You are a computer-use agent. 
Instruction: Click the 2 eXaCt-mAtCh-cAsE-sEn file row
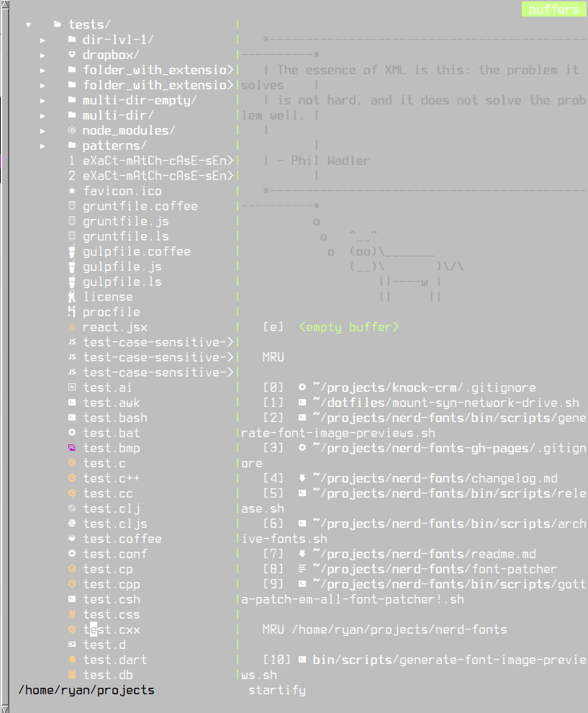151,176
